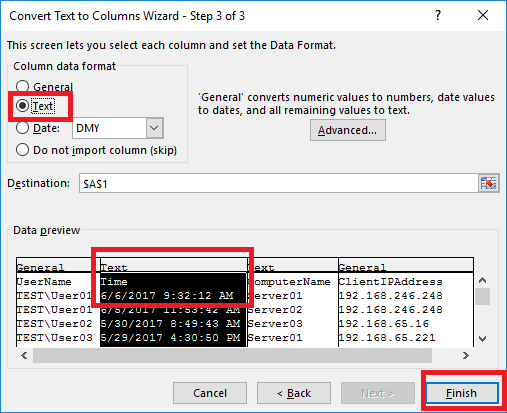Click the preview horizontal scrollbar track
507x413 pixels.
point(232,356)
